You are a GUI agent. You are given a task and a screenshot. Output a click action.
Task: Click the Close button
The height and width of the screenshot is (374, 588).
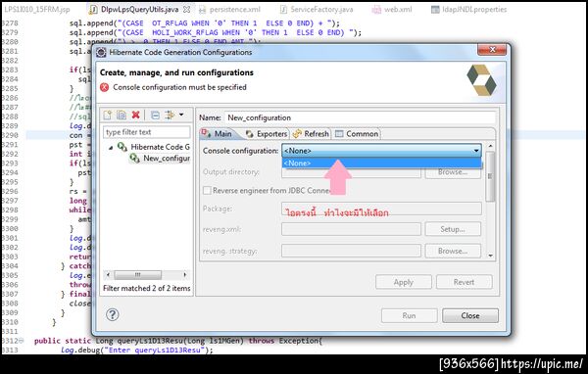pos(470,315)
